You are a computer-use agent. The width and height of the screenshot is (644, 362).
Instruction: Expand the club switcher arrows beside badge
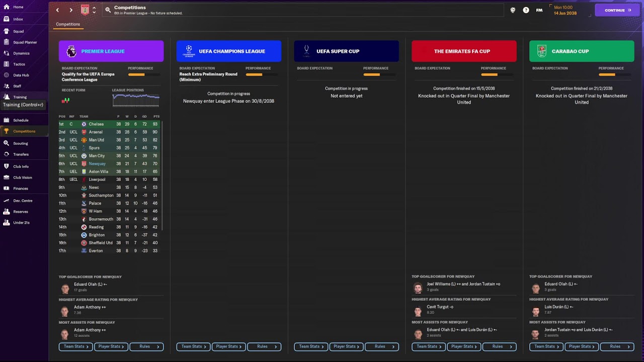click(x=94, y=10)
